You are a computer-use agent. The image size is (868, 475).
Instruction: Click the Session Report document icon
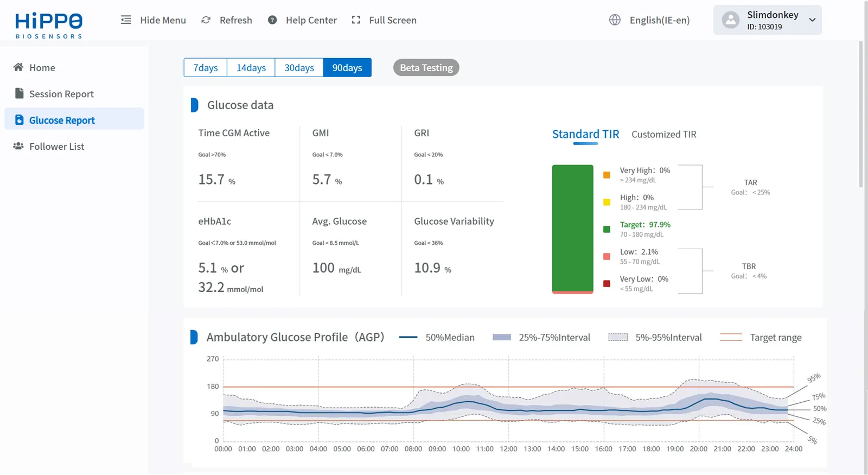tap(19, 93)
